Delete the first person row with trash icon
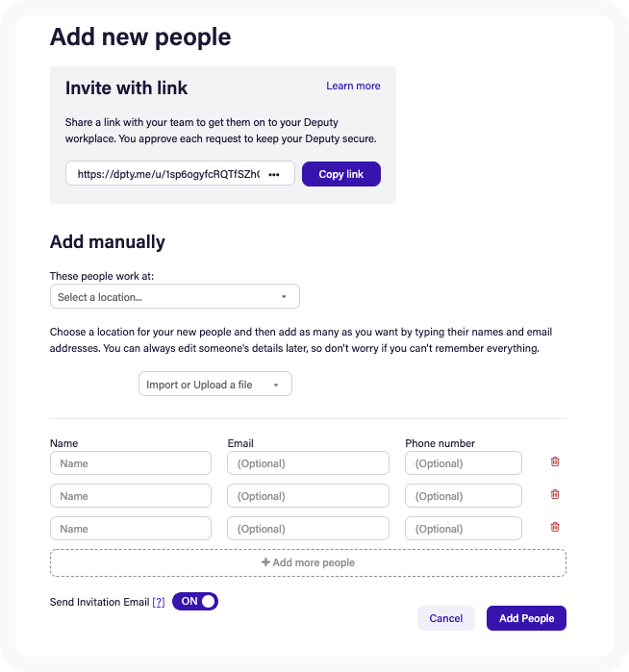The height and width of the screenshot is (672, 629). click(x=555, y=462)
